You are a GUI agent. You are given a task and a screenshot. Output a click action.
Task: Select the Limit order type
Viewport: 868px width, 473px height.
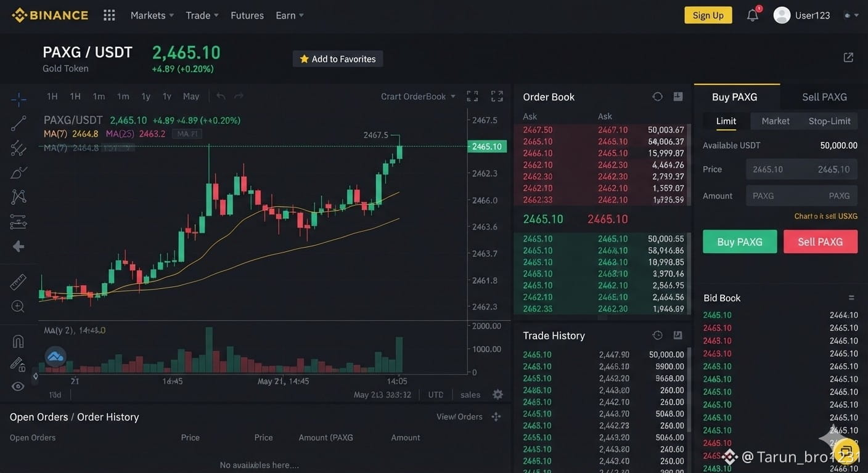coord(726,121)
